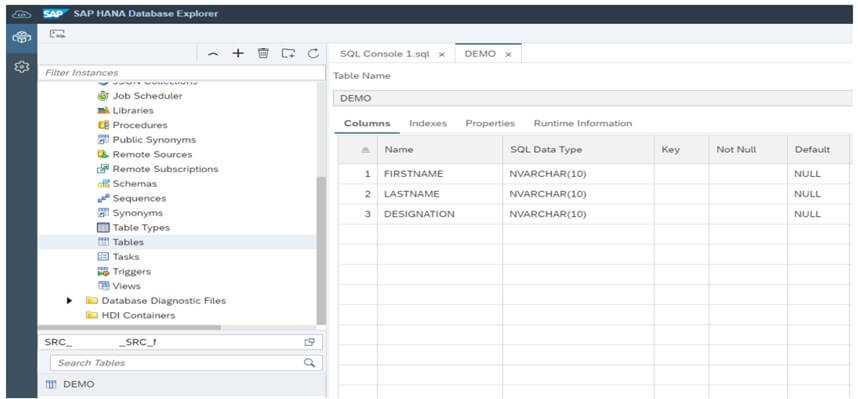This screenshot has height=399, width=858.
Task: Click the Sequences icon
Action: 103,198
